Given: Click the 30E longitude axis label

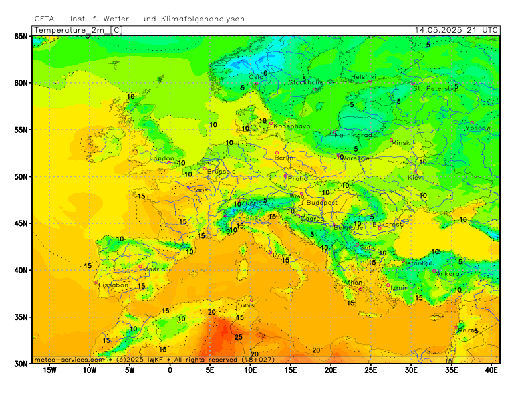Looking at the screenshot, I should coord(411,370).
